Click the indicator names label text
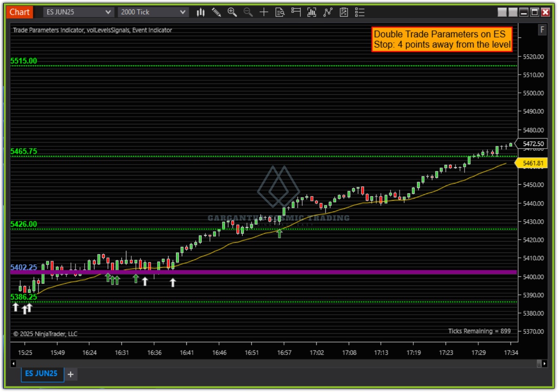This screenshot has width=558, height=392. click(x=92, y=30)
